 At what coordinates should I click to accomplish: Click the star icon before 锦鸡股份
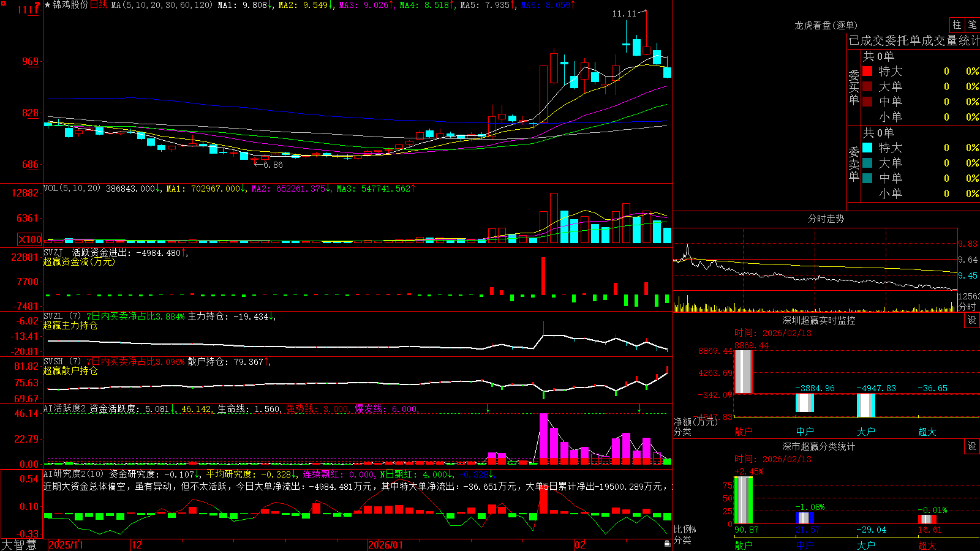pyautogui.click(x=48, y=5)
